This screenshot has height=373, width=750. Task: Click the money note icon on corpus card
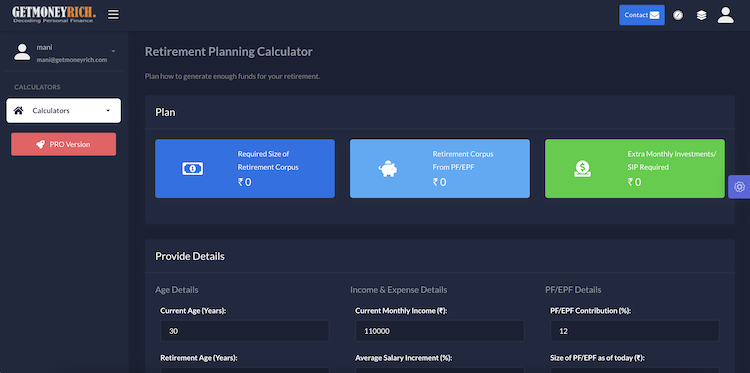[193, 168]
